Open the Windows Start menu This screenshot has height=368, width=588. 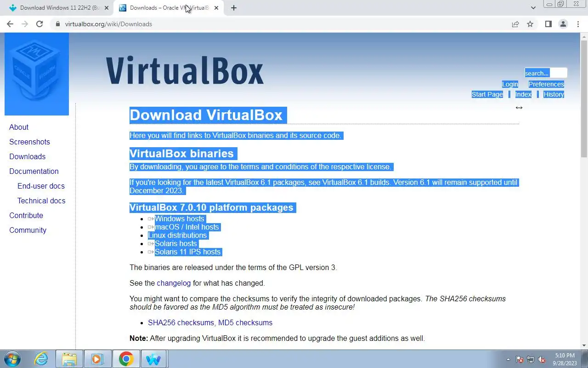point(12,359)
